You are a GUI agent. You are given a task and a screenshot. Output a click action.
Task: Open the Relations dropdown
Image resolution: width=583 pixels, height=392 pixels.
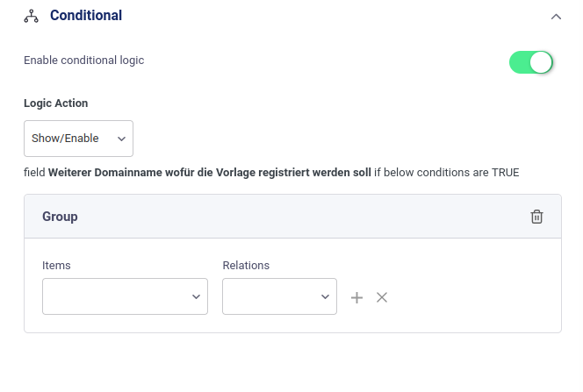[x=279, y=296]
